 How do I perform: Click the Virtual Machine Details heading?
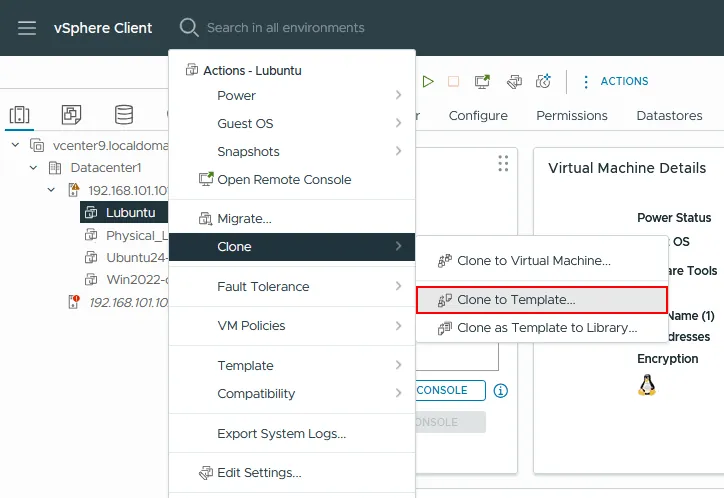coord(627,168)
